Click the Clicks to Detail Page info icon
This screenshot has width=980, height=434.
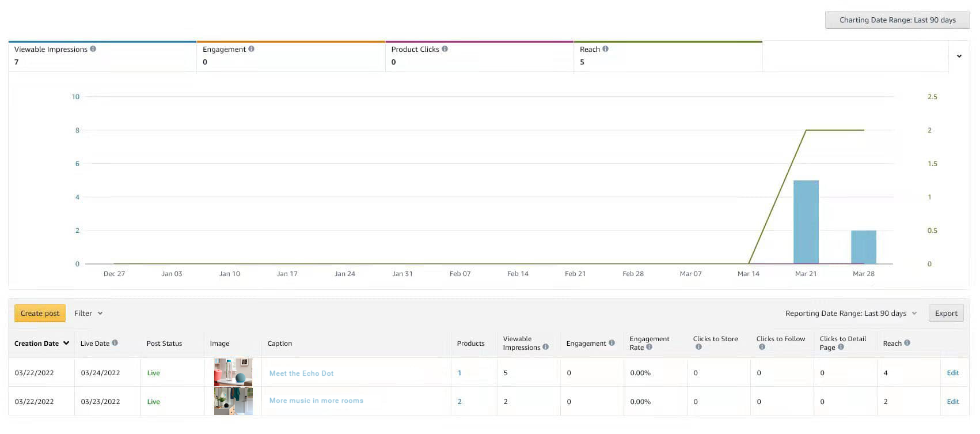coord(841,347)
